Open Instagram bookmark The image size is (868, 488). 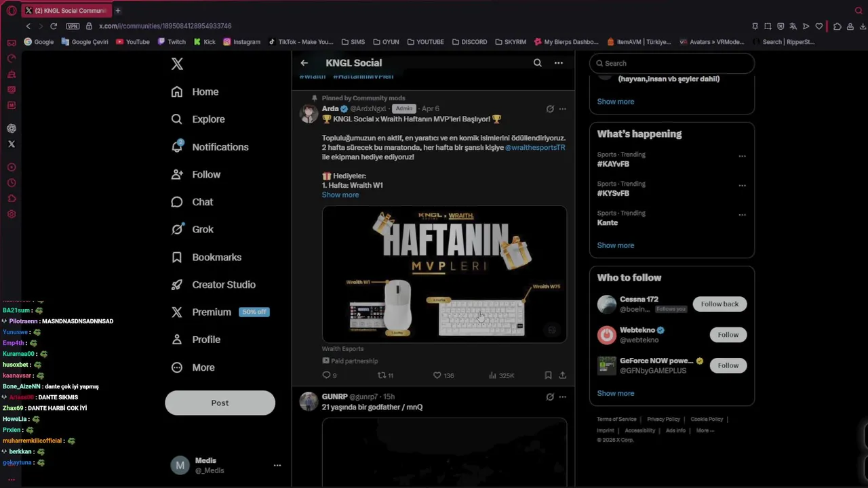241,42
